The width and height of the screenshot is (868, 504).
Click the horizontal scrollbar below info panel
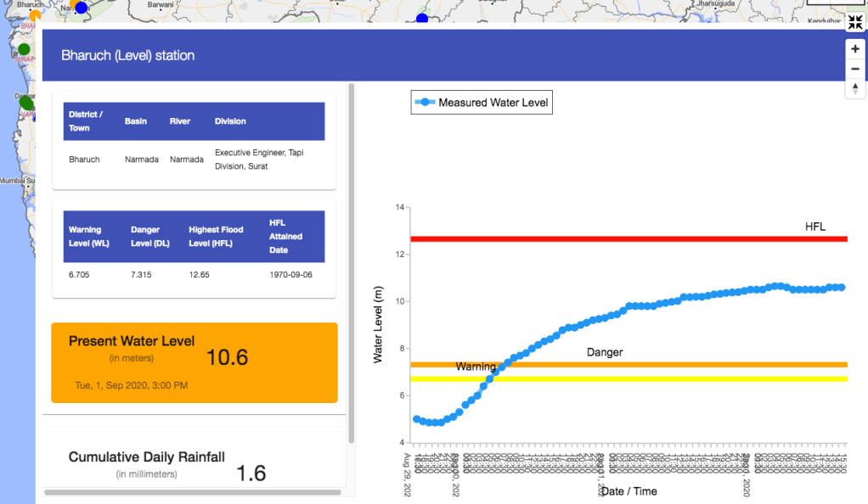pos(193,492)
